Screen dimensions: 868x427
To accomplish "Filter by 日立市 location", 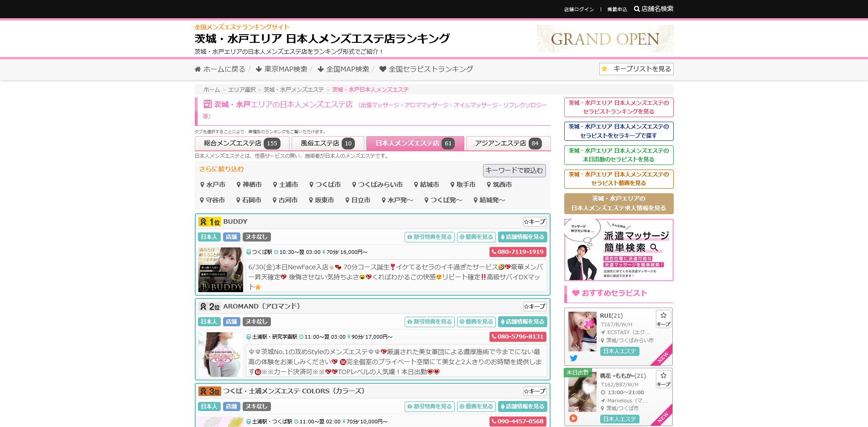I will pos(358,200).
